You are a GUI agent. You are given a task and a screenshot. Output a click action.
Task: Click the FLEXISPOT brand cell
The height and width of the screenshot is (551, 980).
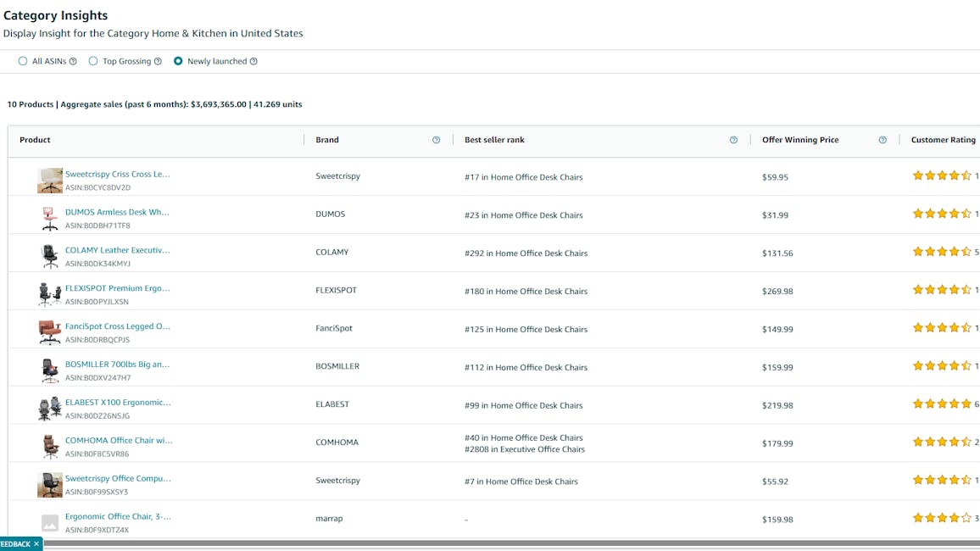[x=337, y=291]
